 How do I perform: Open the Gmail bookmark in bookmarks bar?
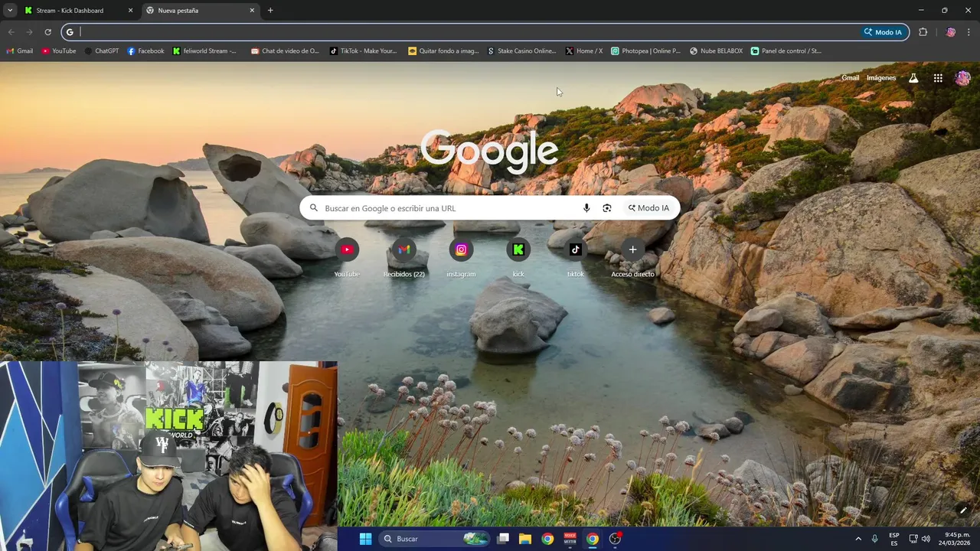click(x=19, y=51)
